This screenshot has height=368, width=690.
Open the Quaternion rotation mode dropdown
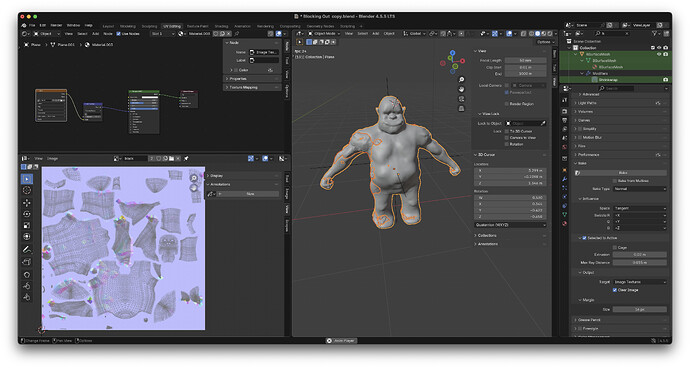510,225
